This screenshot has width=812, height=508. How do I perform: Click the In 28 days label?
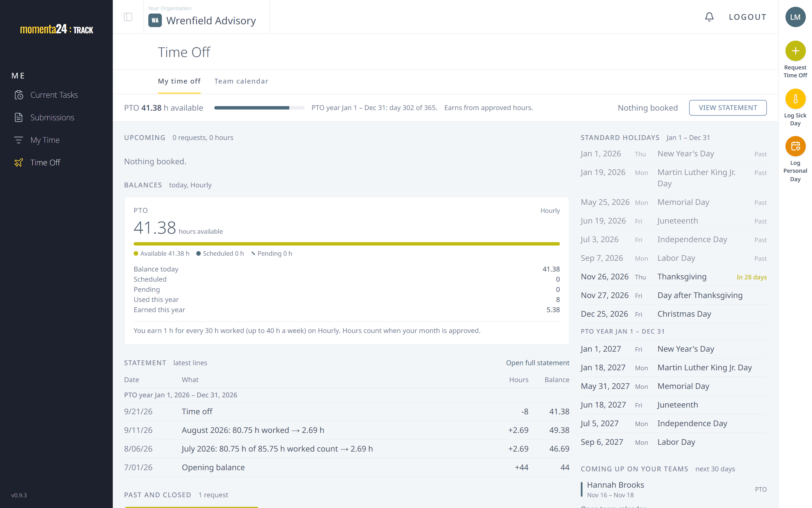(x=751, y=277)
